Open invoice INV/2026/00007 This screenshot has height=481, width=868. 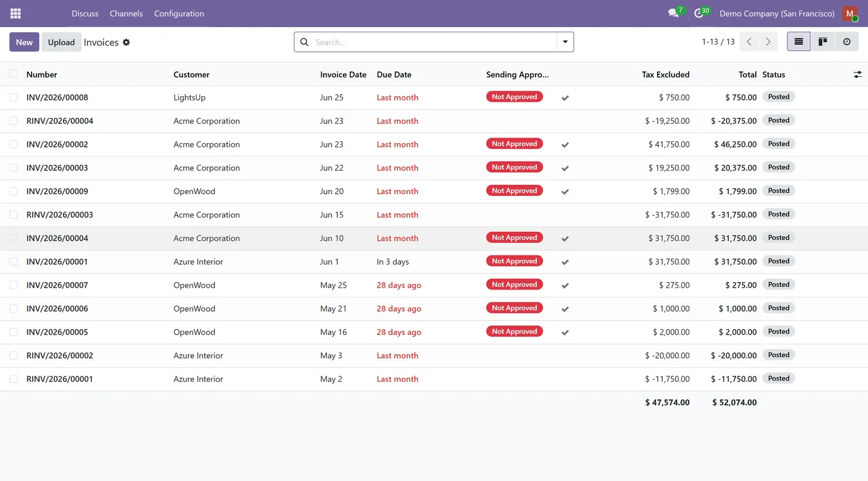click(57, 285)
